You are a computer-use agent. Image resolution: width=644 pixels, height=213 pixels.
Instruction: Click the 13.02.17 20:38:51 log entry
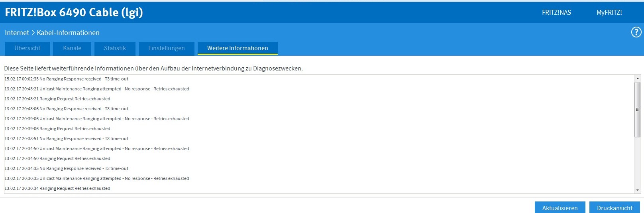point(67,139)
